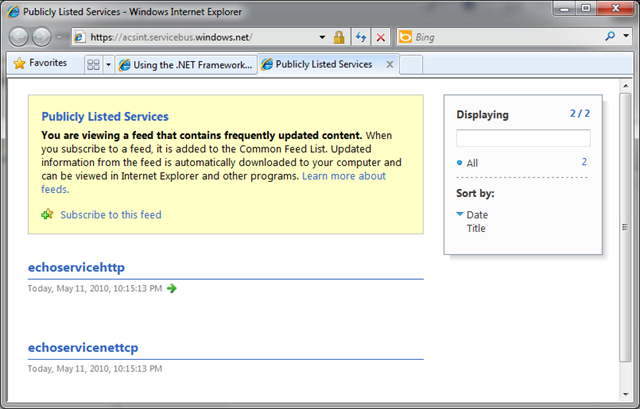Expand the address bar URL history dropdown
The width and height of the screenshot is (640, 409).
322,37
